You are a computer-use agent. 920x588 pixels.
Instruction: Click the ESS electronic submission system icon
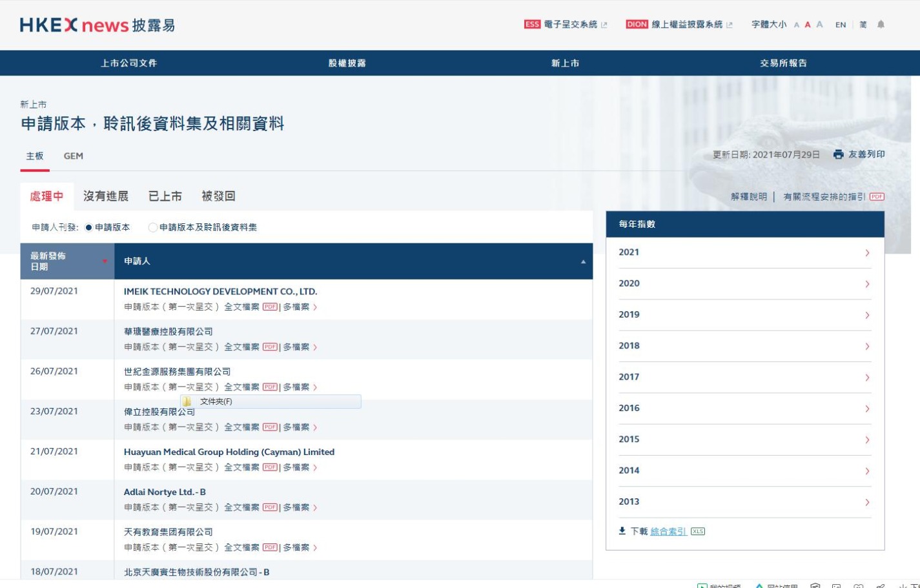click(x=532, y=25)
